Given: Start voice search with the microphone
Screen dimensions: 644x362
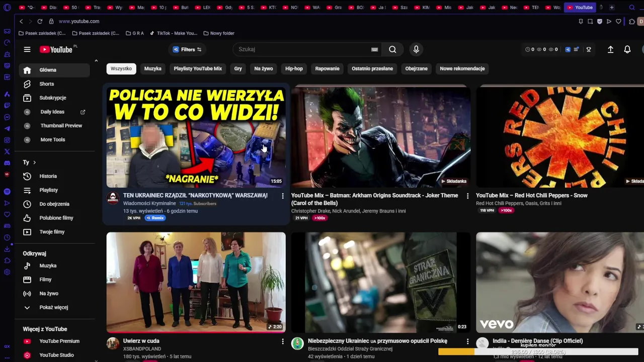Looking at the screenshot, I should 416,49.
